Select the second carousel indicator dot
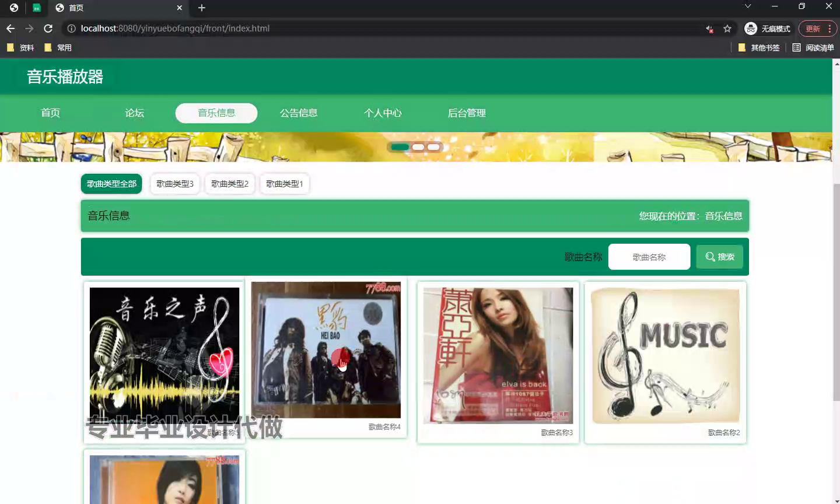Screen dimensions: 840x504 pos(418,147)
